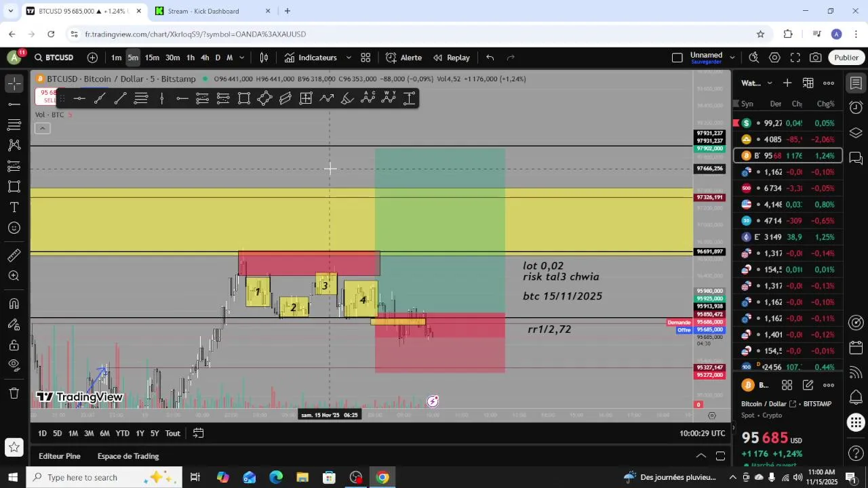Open patterns tools in left sidebar
The width and height of the screenshot is (868, 488).
14,145
